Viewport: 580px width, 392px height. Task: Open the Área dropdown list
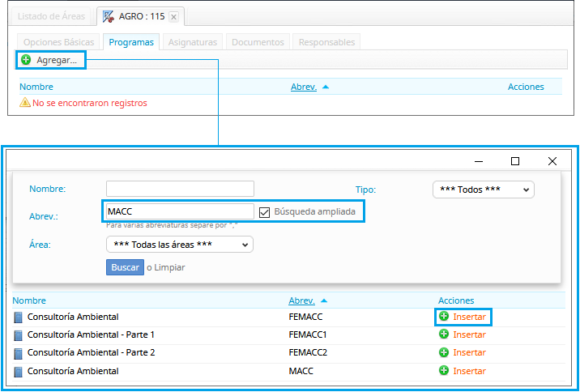tap(179, 244)
